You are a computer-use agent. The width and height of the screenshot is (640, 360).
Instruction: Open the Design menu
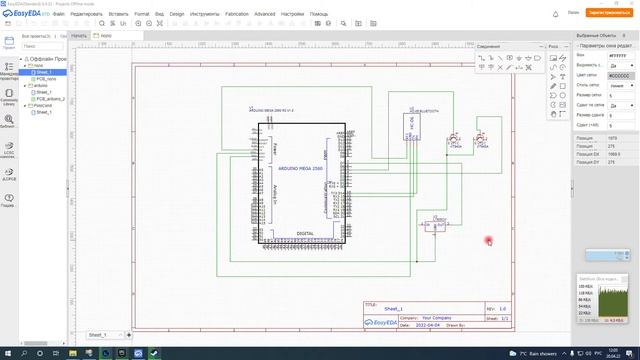(x=177, y=14)
